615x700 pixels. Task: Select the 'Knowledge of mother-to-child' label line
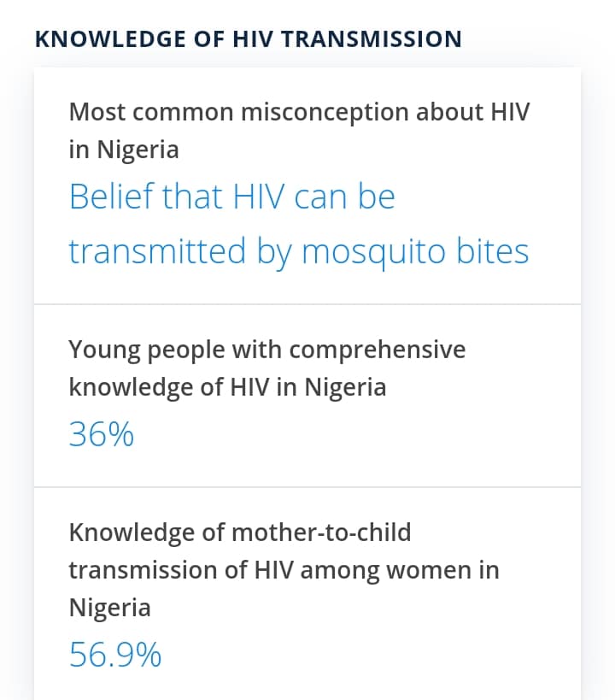pos(240,532)
